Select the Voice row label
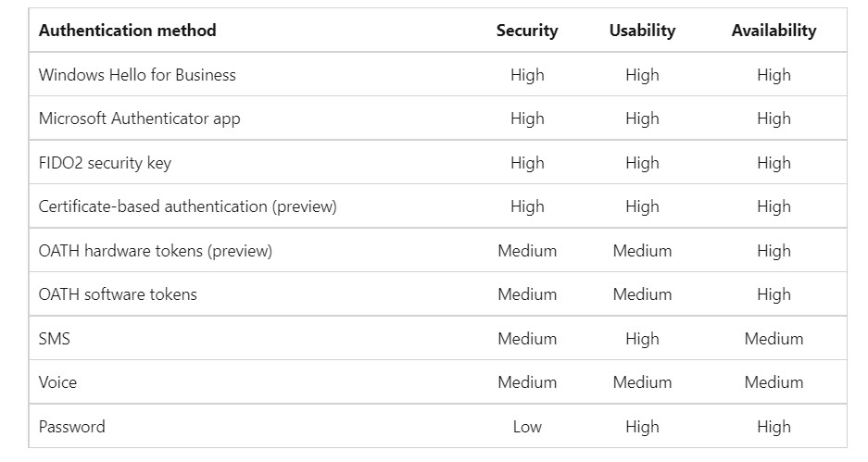The height and width of the screenshot is (462, 868). tap(57, 382)
